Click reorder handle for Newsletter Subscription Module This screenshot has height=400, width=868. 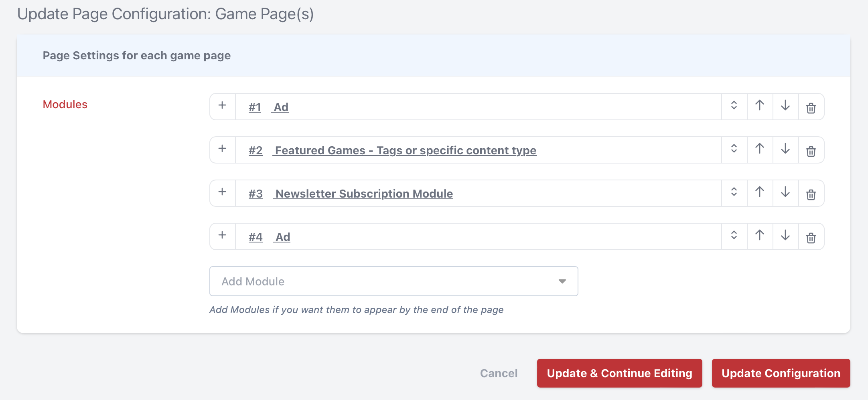pyautogui.click(x=734, y=193)
